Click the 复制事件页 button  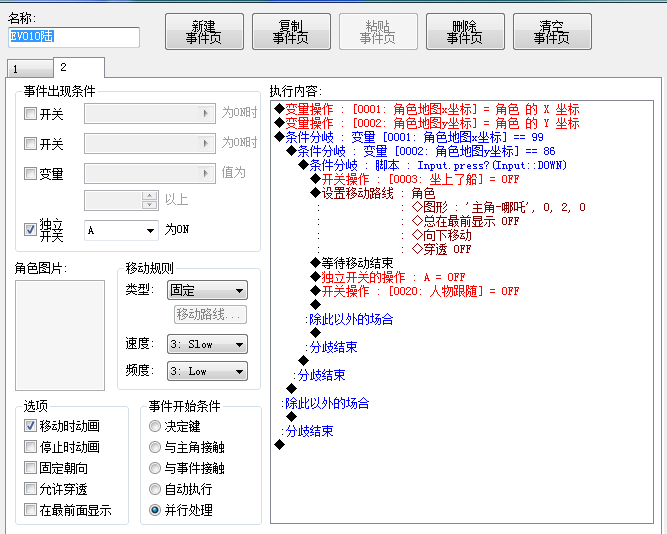click(x=291, y=32)
